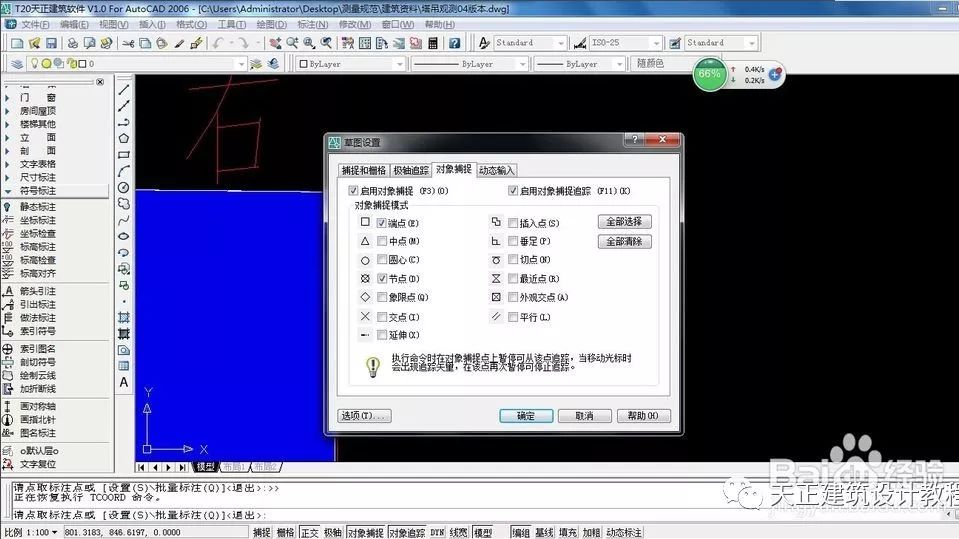
Task: Check the 交点 snap mode checkbox
Action: pos(382,317)
